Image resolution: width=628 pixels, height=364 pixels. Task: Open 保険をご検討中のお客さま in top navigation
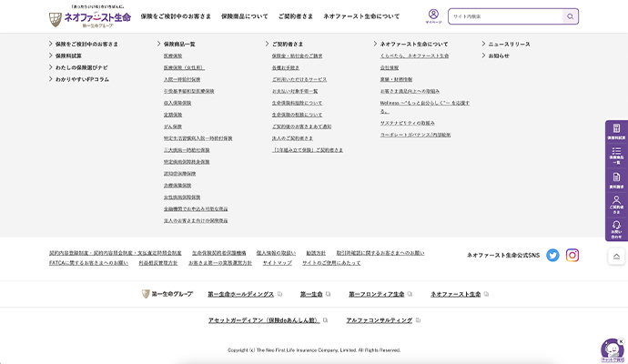176,16
